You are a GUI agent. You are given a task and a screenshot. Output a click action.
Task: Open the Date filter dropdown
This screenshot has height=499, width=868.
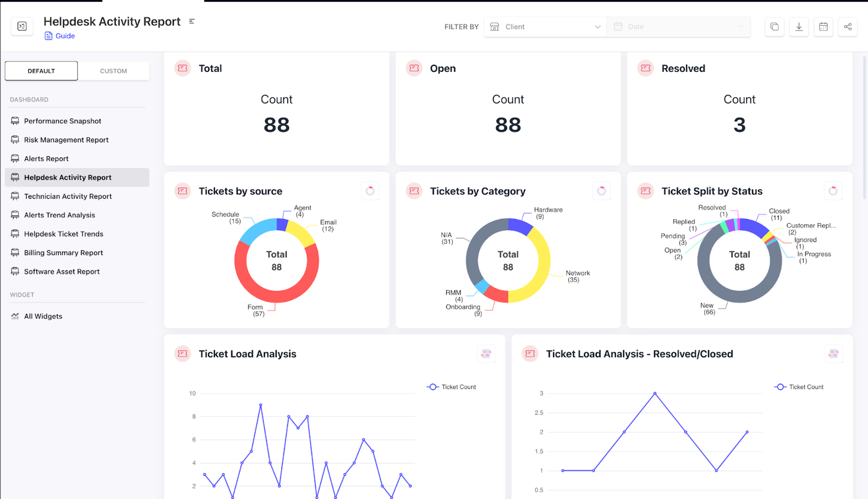click(678, 26)
